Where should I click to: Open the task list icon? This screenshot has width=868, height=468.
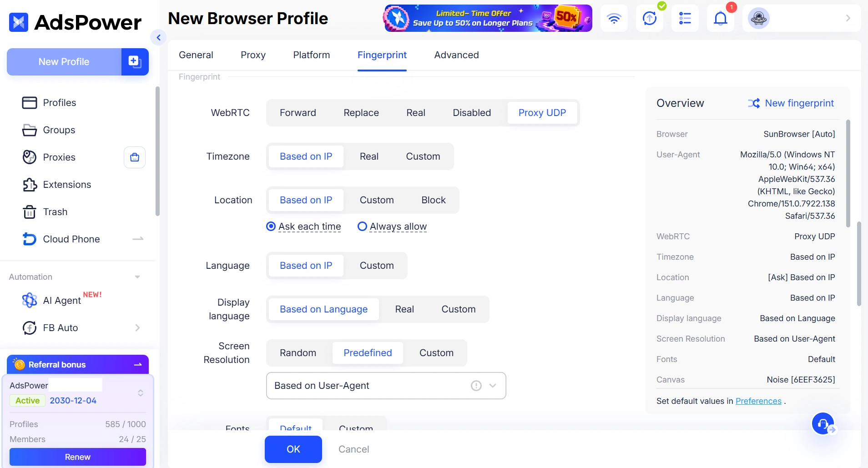pos(685,19)
